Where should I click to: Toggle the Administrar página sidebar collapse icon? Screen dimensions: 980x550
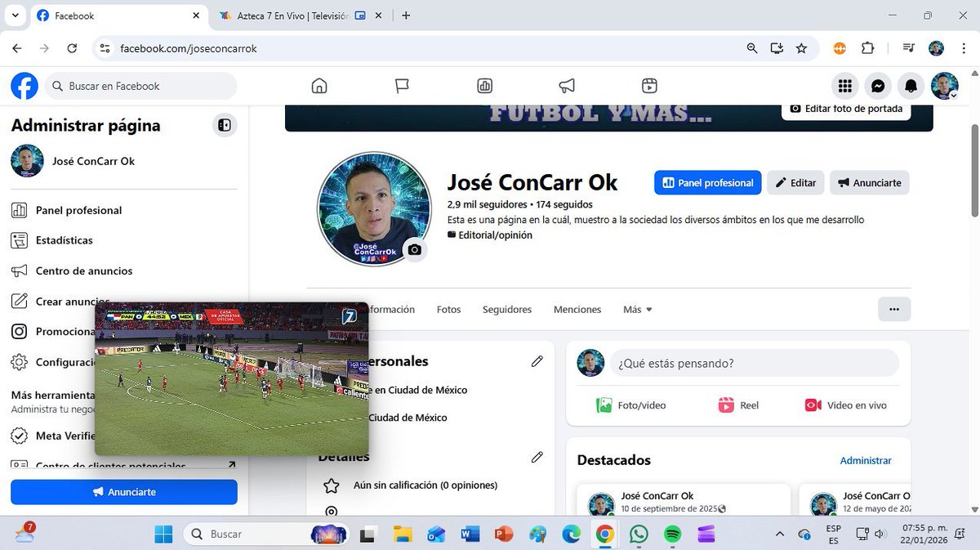pyautogui.click(x=225, y=125)
